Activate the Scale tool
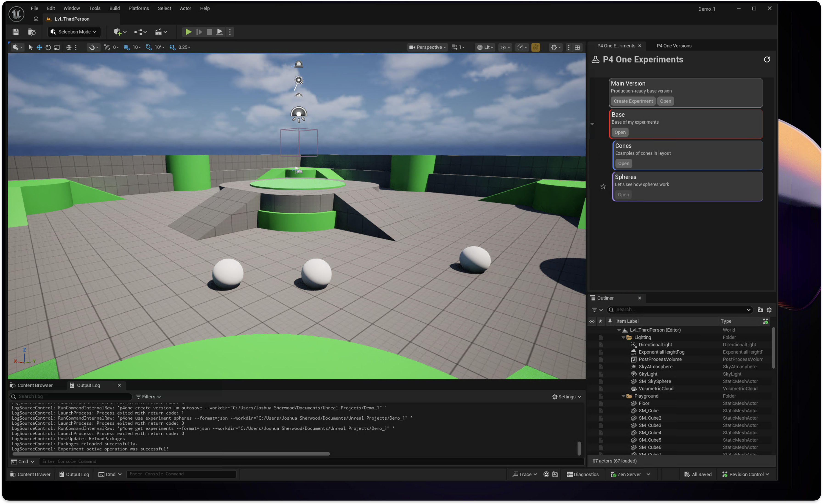Screen dimensions: 823x504 [57, 47]
